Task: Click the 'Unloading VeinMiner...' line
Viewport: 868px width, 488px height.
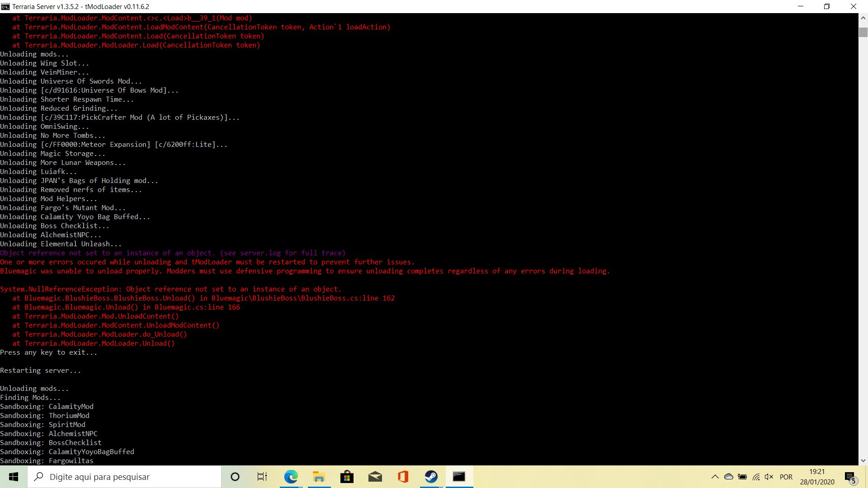Action: 44,72
